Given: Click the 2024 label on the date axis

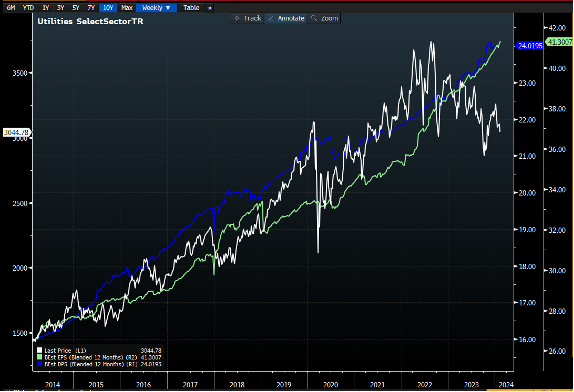Looking at the screenshot, I should [506, 385].
